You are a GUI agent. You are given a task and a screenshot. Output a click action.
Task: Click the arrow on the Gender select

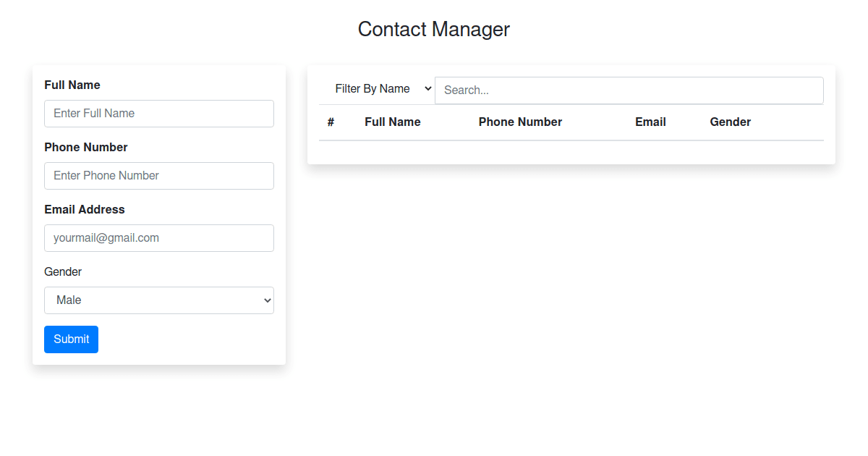268,300
